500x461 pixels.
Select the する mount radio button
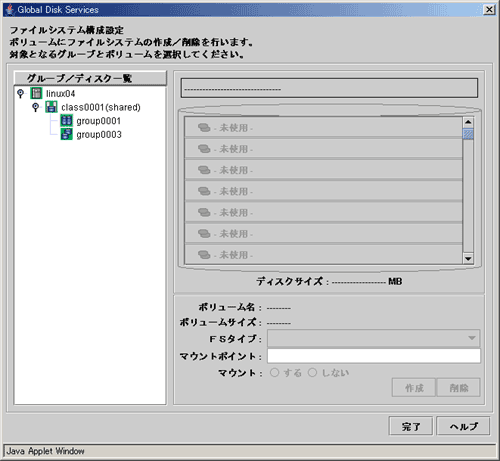[x=274, y=372]
